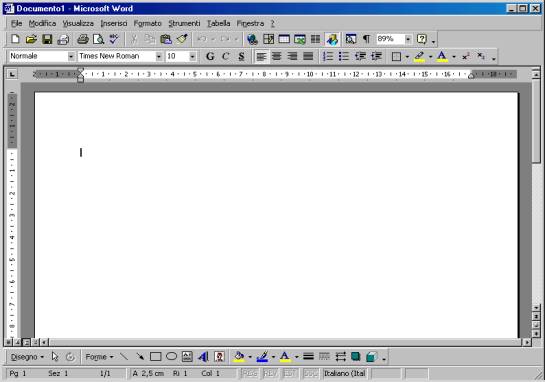The image size is (545, 382).
Task: Select the Format Painter brush icon
Action: click(182, 39)
